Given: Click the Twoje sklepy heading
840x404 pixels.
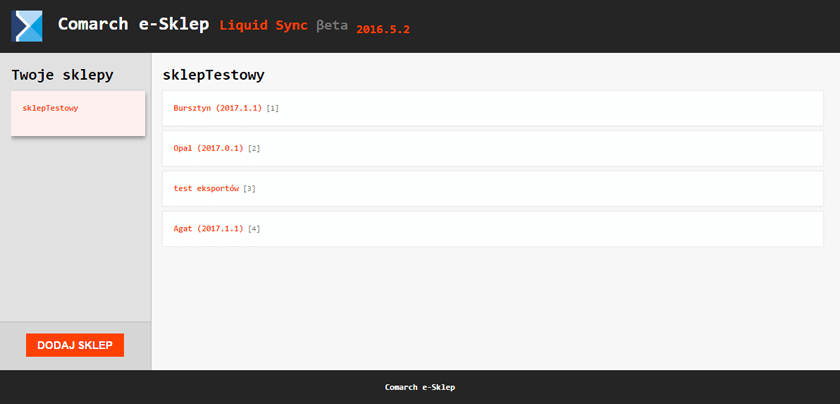Looking at the screenshot, I should 63,75.
